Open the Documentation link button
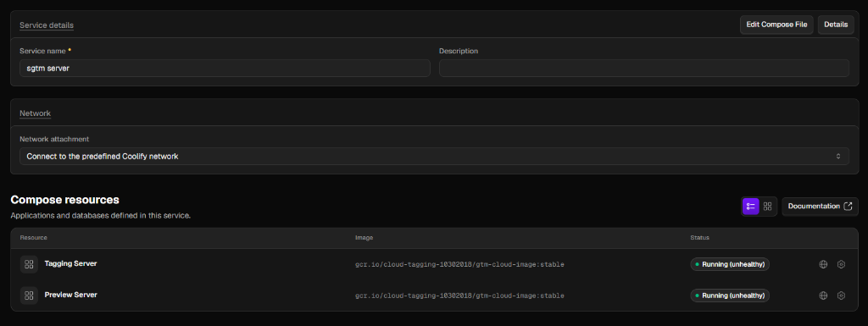Image resolution: width=868 pixels, height=326 pixels. pyautogui.click(x=820, y=206)
